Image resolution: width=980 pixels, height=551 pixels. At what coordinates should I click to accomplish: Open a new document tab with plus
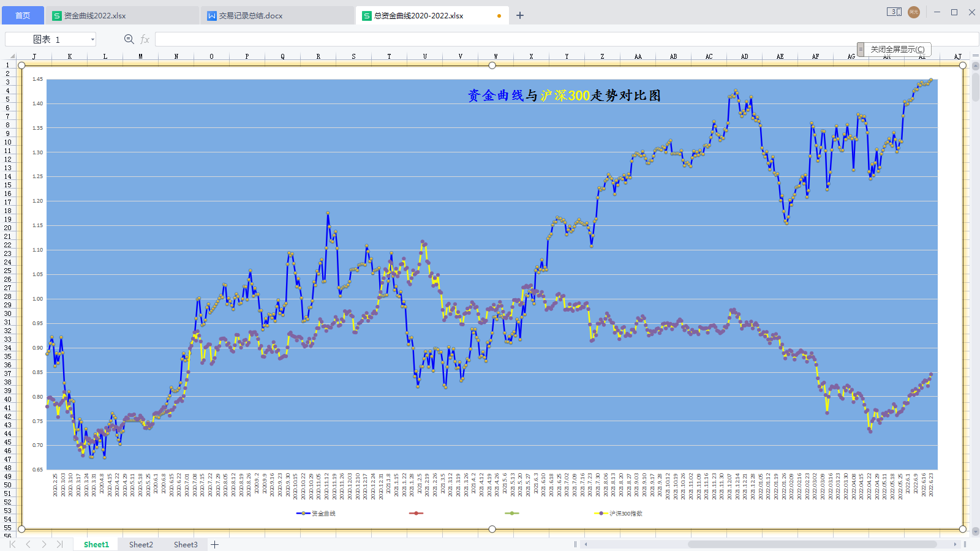(x=520, y=15)
